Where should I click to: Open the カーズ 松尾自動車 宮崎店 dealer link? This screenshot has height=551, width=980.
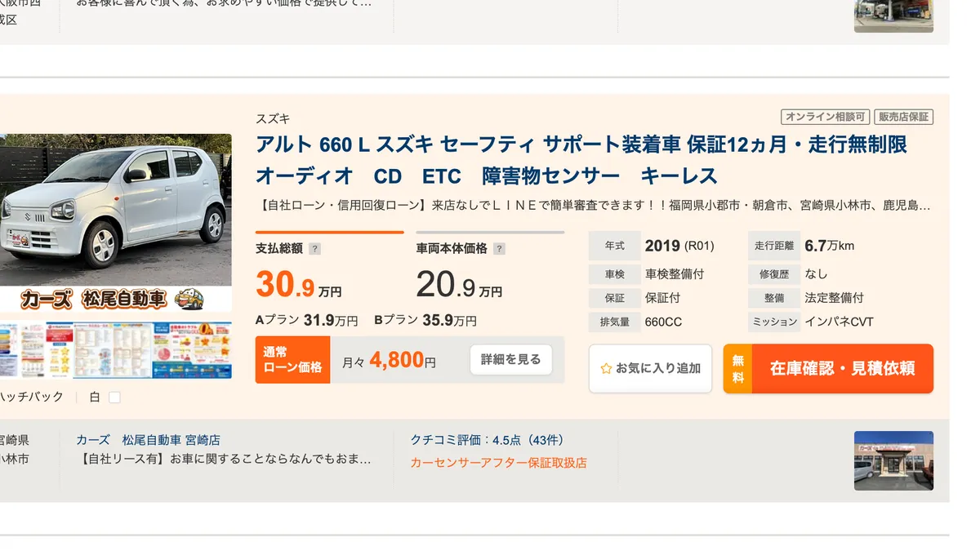(148, 440)
